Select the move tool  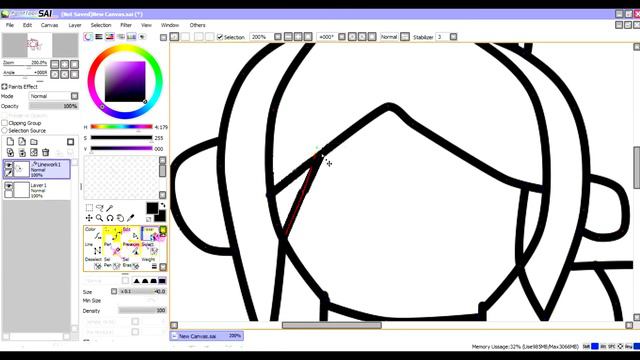[89, 218]
